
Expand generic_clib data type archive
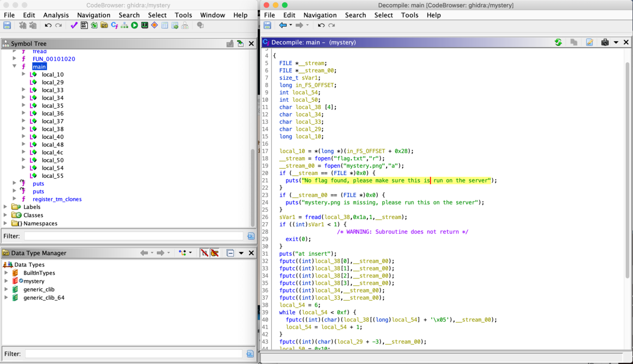click(x=6, y=290)
